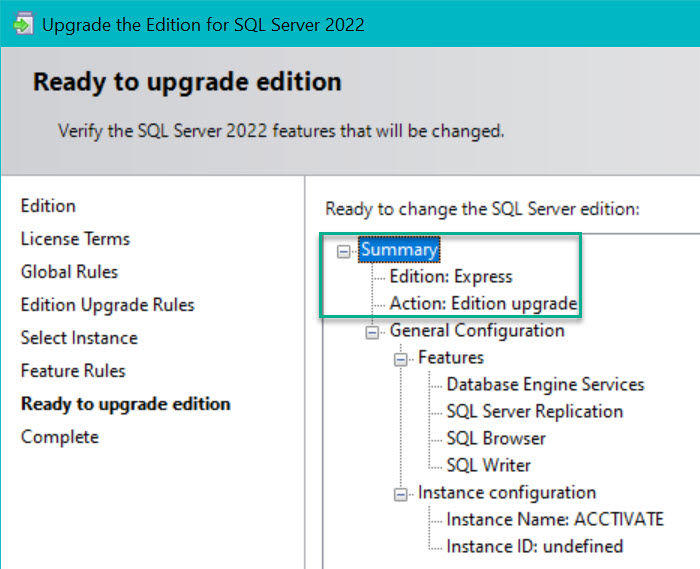This screenshot has width=700, height=569.
Task: Collapse the General Configuration node
Action: click(373, 331)
